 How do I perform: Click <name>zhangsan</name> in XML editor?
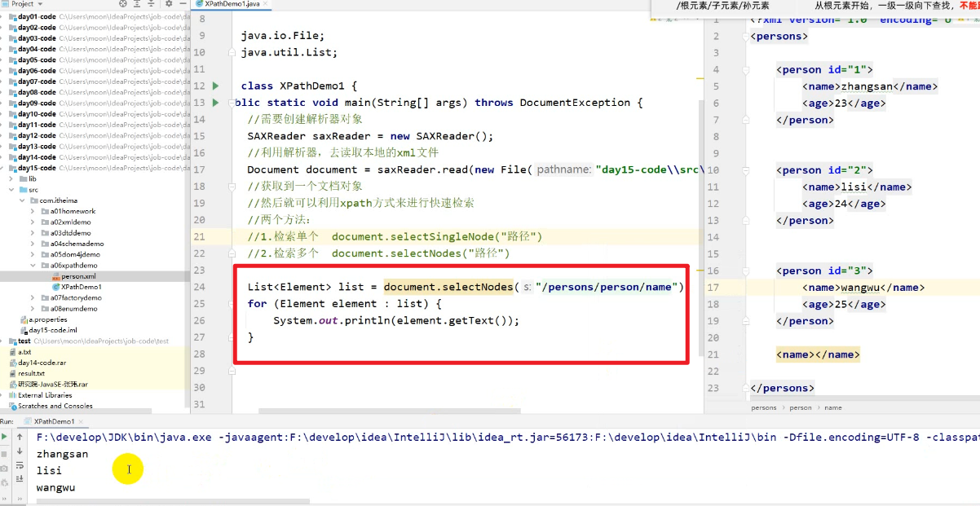pyautogui.click(x=870, y=86)
